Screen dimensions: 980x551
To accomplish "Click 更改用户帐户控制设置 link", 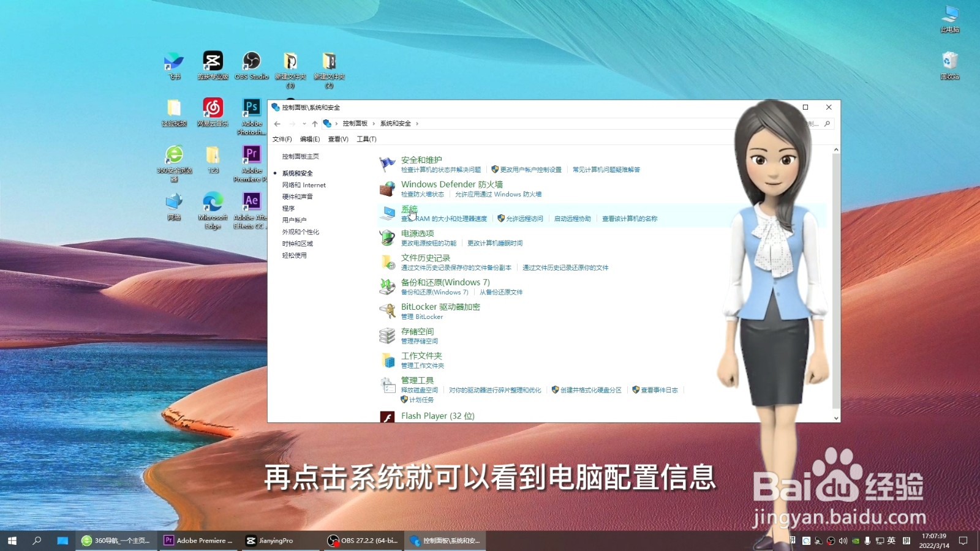I will tap(530, 170).
